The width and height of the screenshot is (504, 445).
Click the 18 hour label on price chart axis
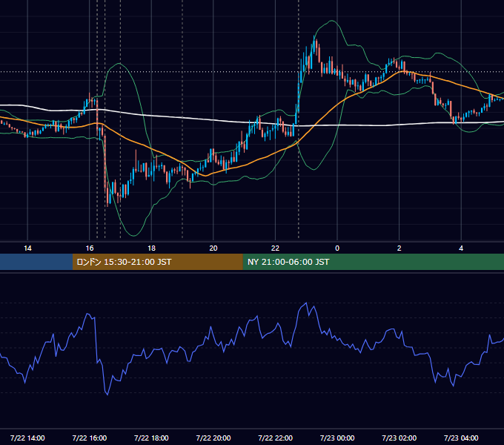(151, 248)
